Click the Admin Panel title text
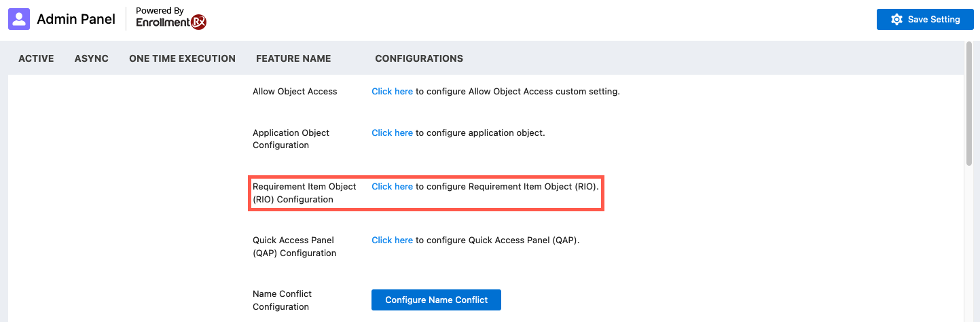 tap(76, 19)
